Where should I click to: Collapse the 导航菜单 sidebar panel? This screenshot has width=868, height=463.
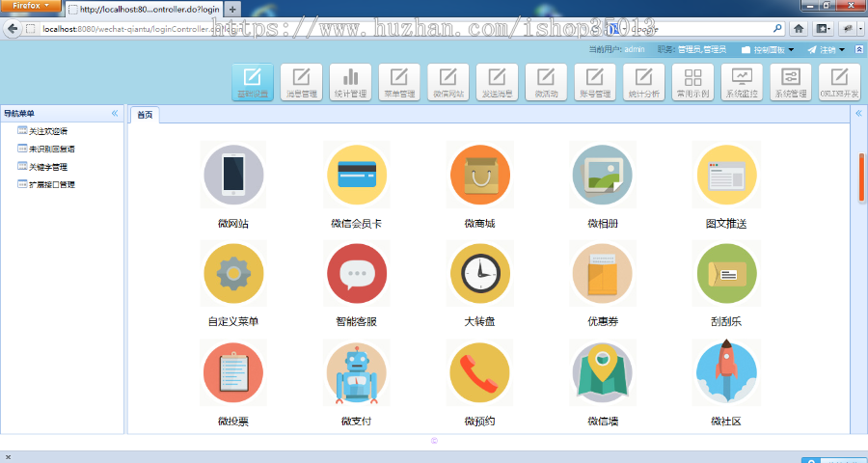point(115,113)
